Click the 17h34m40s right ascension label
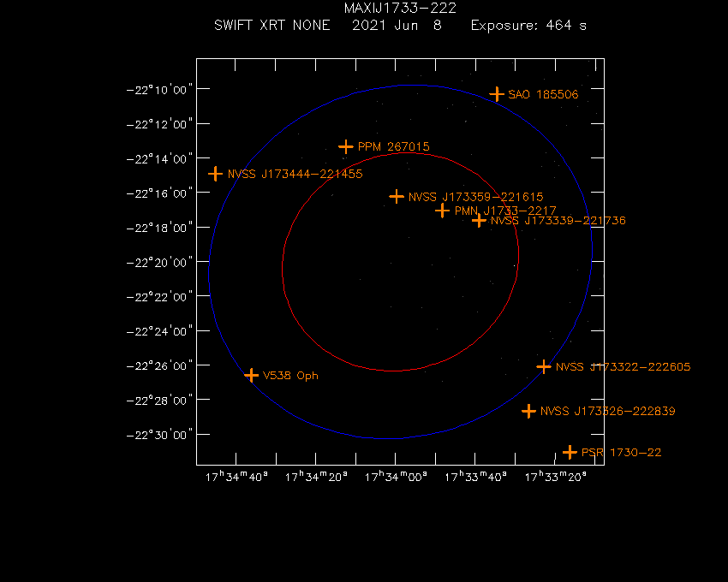Viewport: 728px width, 582px height. [236, 477]
